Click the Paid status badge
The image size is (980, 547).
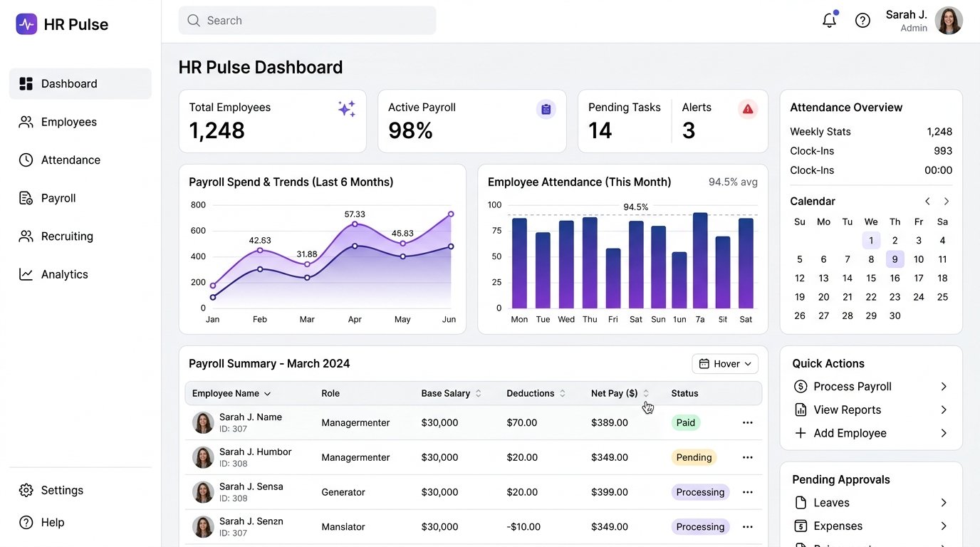pyautogui.click(x=686, y=422)
